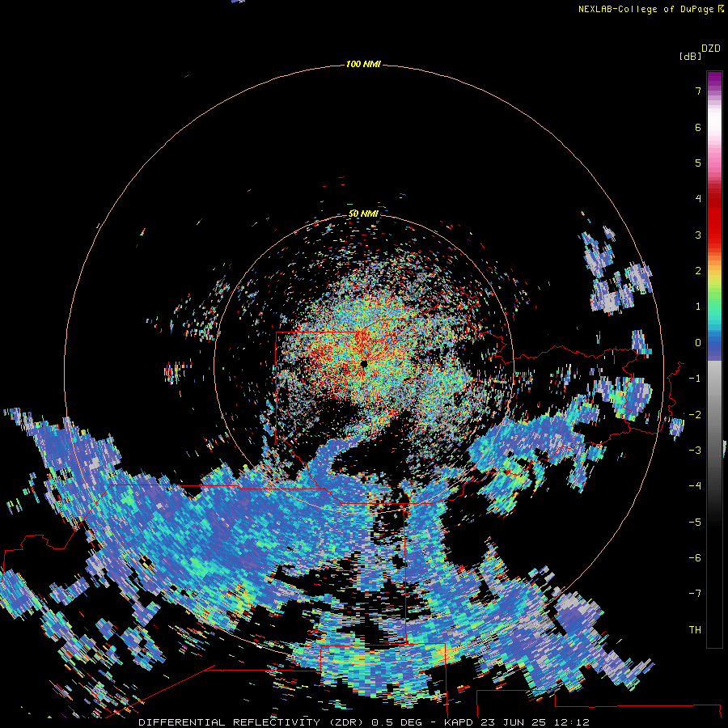
Task: Click the 1 value on color scale
Action: tap(698, 307)
